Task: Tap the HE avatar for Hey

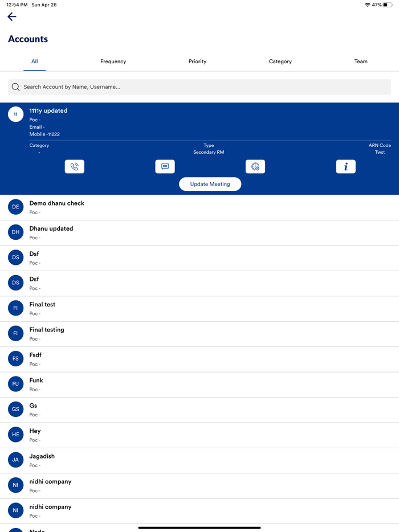Action: click(x=15, y=435)
